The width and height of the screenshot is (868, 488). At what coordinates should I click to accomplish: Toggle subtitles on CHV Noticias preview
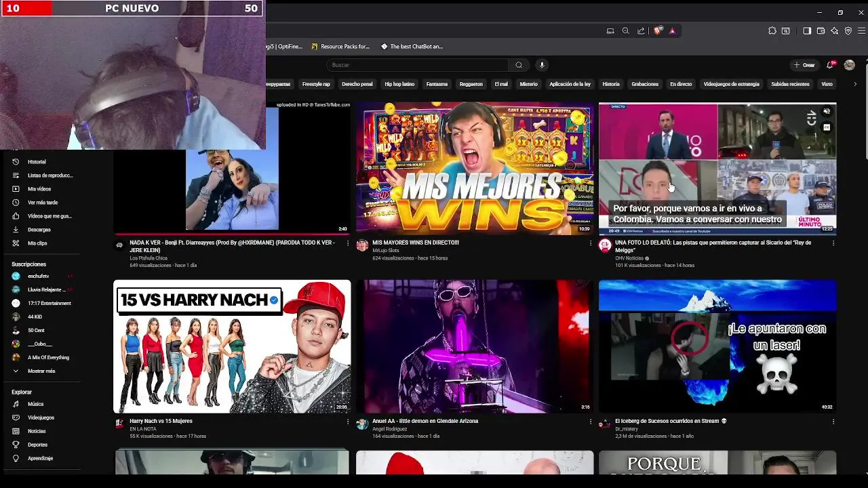pyautogui.click(x=827, y=127)
